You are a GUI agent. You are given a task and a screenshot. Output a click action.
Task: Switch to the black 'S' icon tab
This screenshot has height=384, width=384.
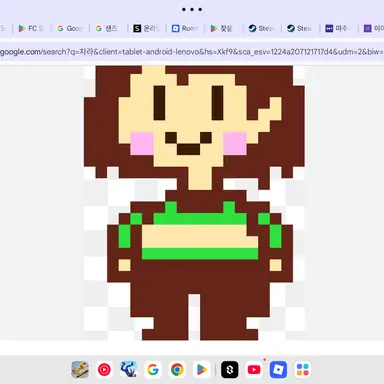tap(147, 29)
